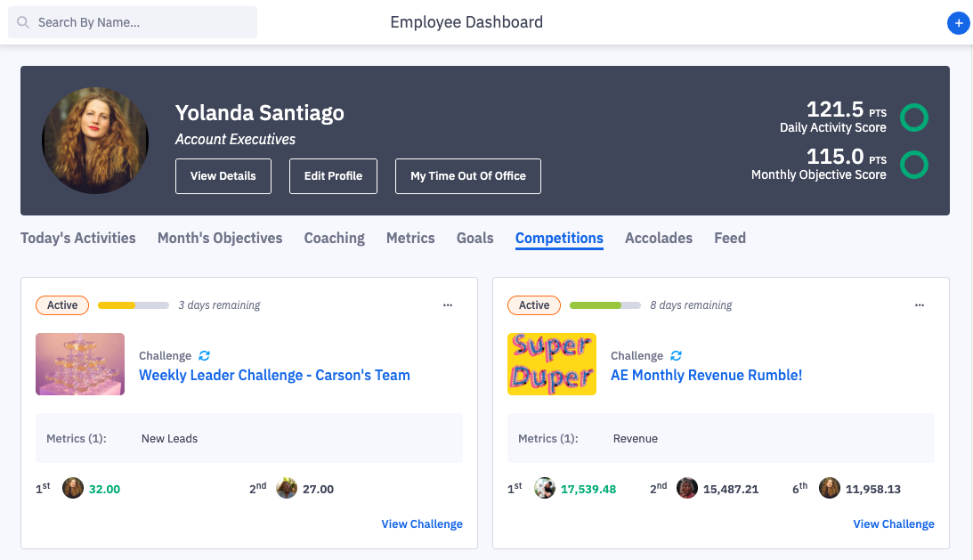973x560 pixels.
Task: Open the Weekly Leader Challenge options menu
Action: [x=448, y=305]
